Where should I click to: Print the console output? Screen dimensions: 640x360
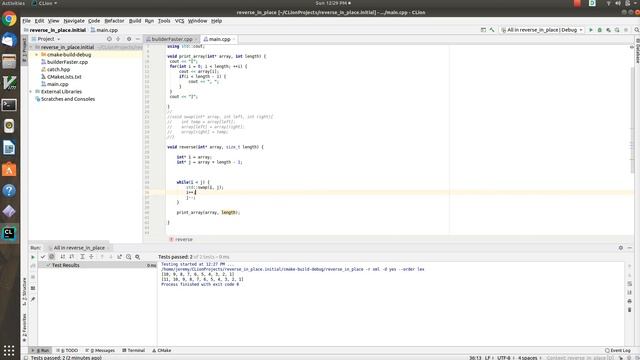629,301
